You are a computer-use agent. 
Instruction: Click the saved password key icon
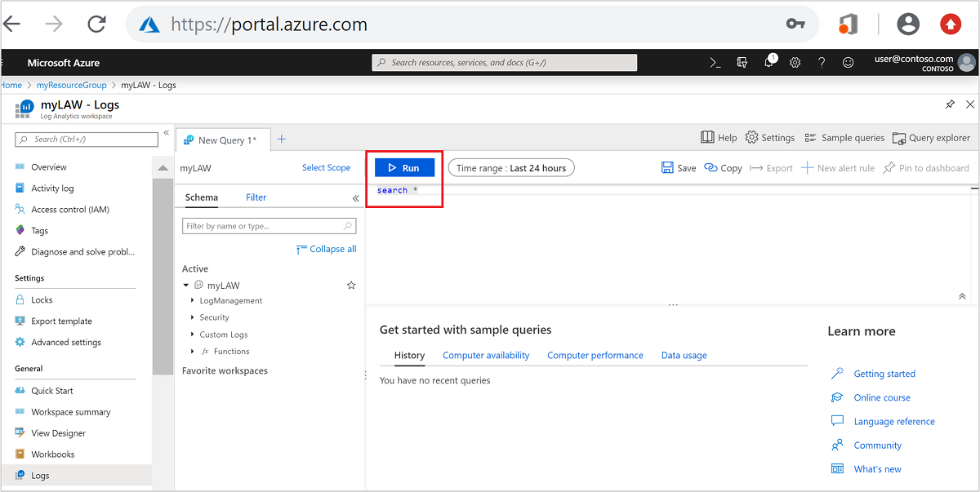(795, 24)
